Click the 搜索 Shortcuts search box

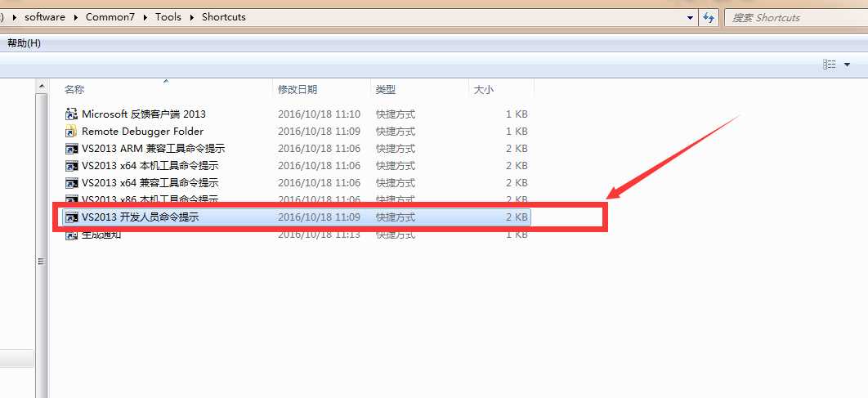[x=796, y=18]
